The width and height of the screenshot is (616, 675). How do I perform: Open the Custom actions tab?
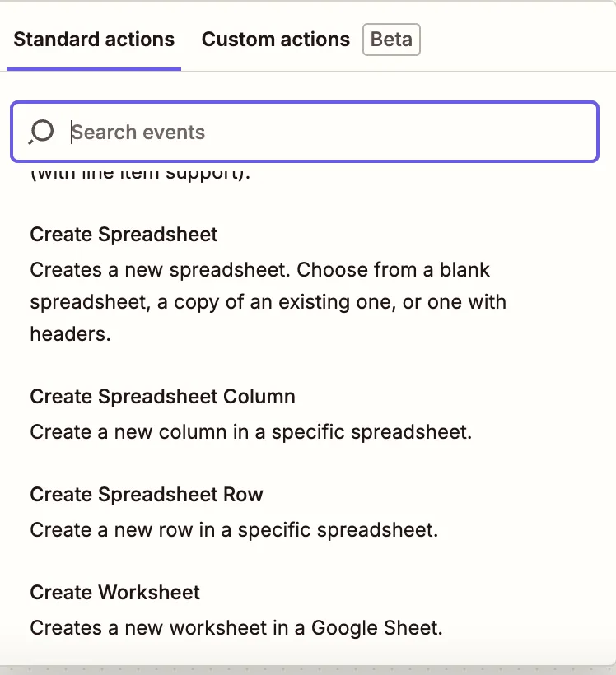click(276, 40)
